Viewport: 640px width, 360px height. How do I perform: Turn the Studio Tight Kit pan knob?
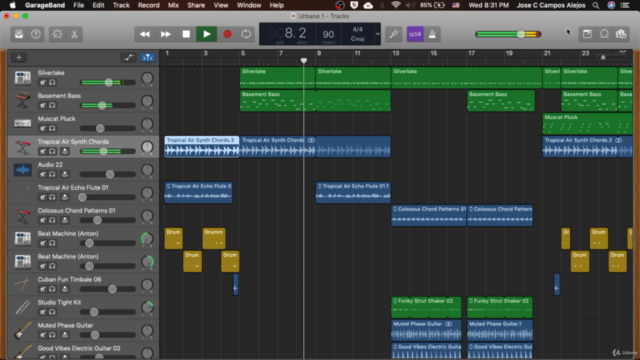click(147, 307)
